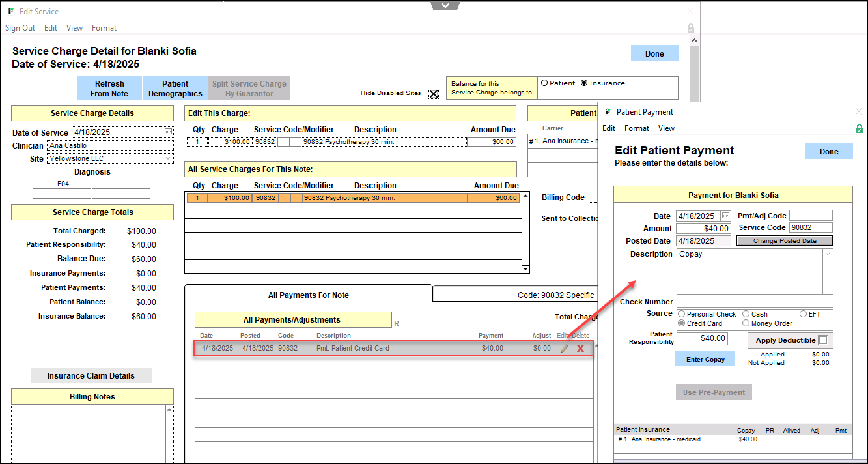Click the pencil edit icon on payment row

coord(564,349)
